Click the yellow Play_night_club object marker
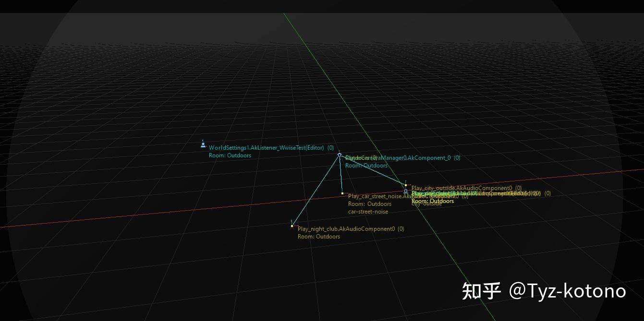Image resolution: width=644 pixels, height=321 pixels. pyautogui.click(x=292, y=226)
